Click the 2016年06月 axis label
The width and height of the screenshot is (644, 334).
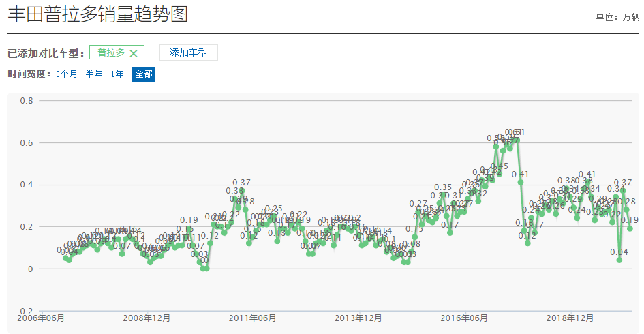[464, 318]
